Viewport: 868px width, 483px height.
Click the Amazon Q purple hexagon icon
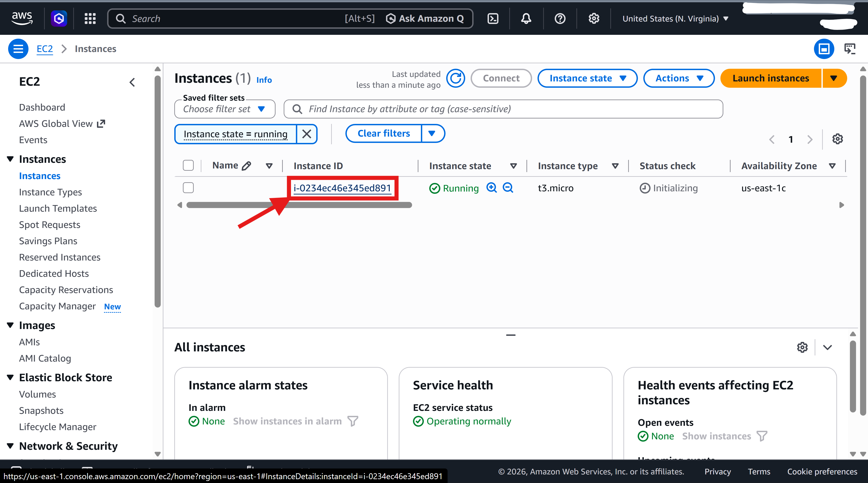59,18
